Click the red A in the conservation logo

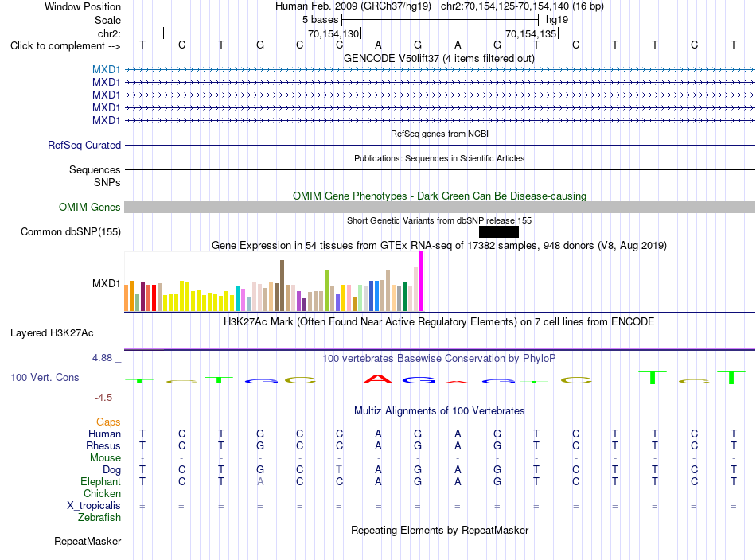pos(378,379)
